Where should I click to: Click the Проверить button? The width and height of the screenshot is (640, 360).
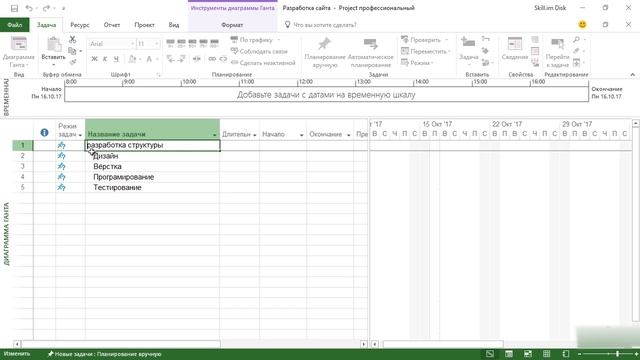[421, 40]
